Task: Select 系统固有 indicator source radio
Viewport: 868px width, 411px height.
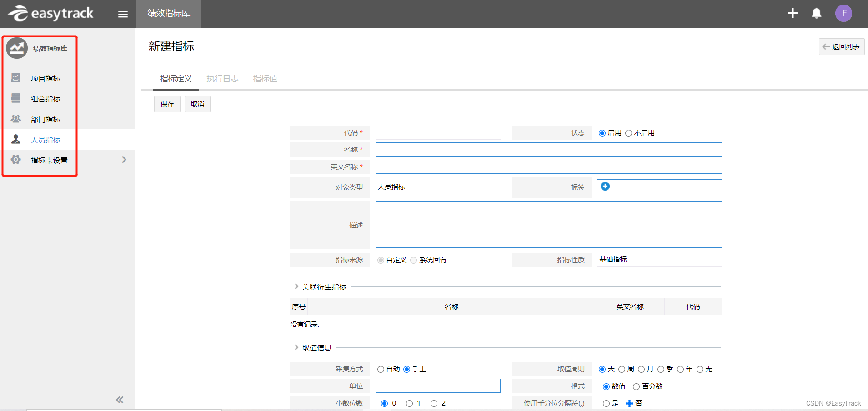Action: [x=413, y=260]
